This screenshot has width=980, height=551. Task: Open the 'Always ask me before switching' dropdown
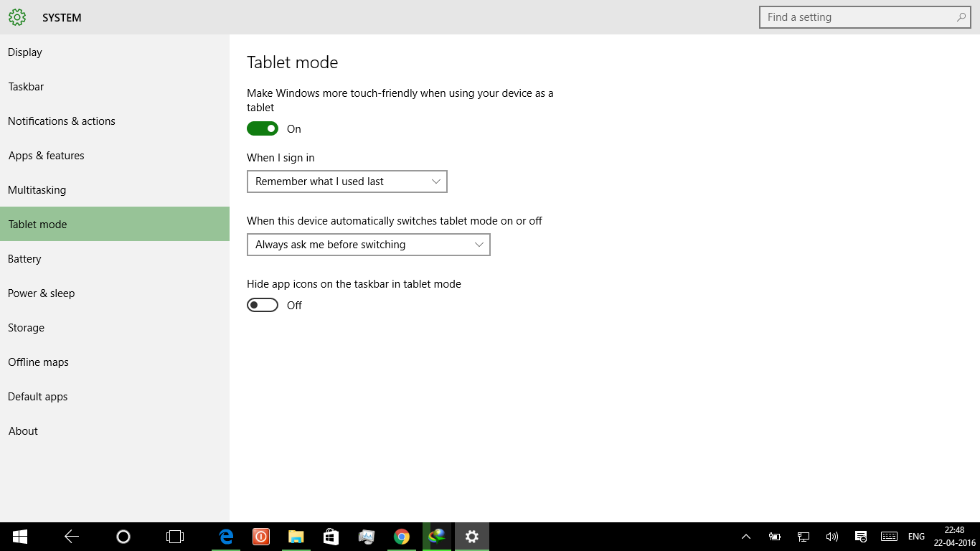coord(368,245)
